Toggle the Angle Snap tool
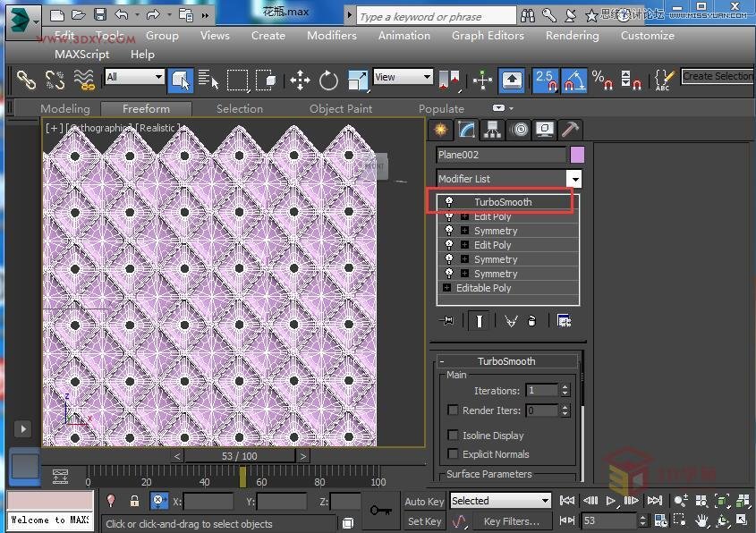 coord(573,80)
